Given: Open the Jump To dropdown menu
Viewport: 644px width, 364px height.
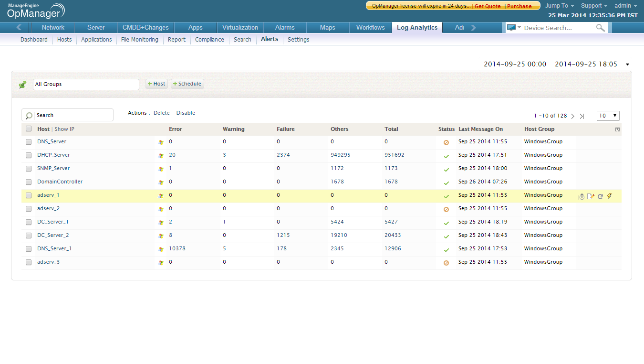Looking at the screenshot, I should click(x=559, y=6).
